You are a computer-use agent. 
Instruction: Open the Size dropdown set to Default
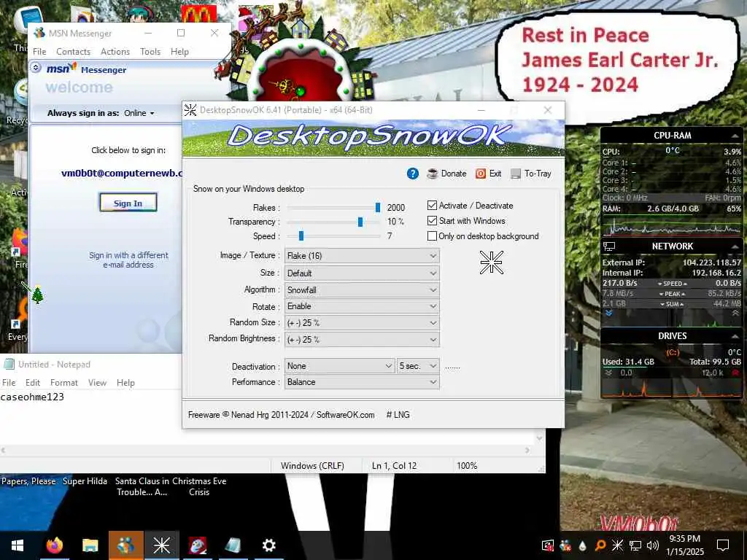pos(362,273)
